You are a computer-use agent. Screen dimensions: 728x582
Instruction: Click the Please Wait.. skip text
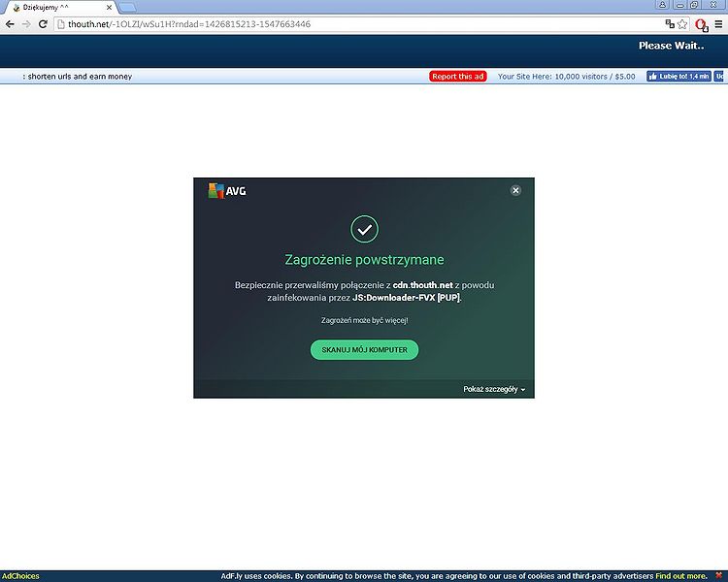point(671,46)
